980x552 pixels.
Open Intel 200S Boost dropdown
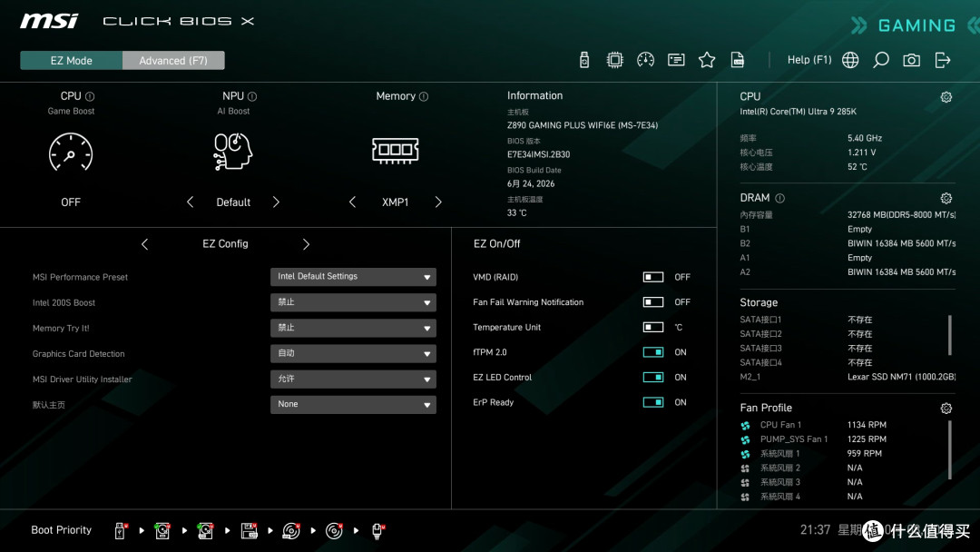[x=353, y=302]
